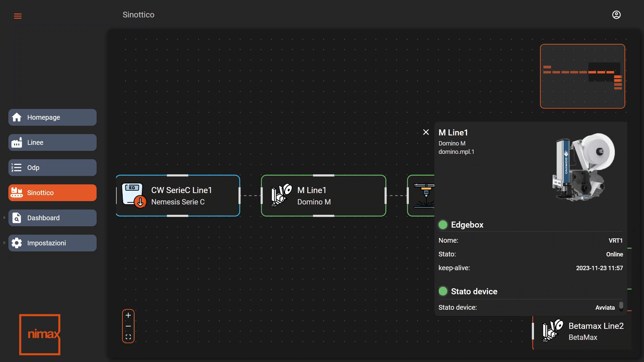The image size is (644, 362).
Task: Click the Homepage house icon
Action: point(17,117)
